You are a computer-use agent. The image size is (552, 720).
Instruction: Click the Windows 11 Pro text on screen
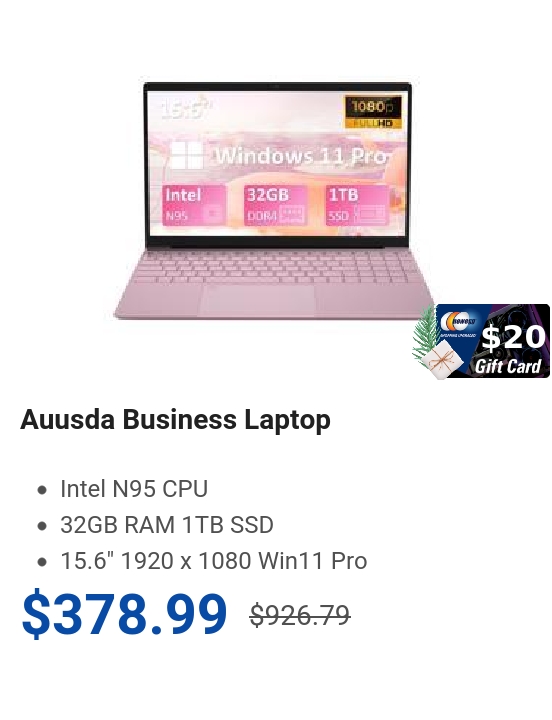[x=300, y=156]
